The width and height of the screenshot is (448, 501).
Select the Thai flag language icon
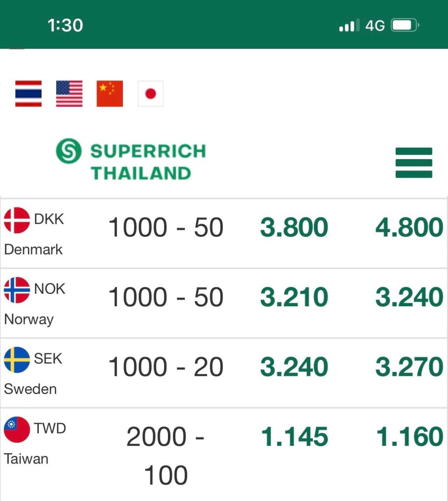click(x=28, y=93)
